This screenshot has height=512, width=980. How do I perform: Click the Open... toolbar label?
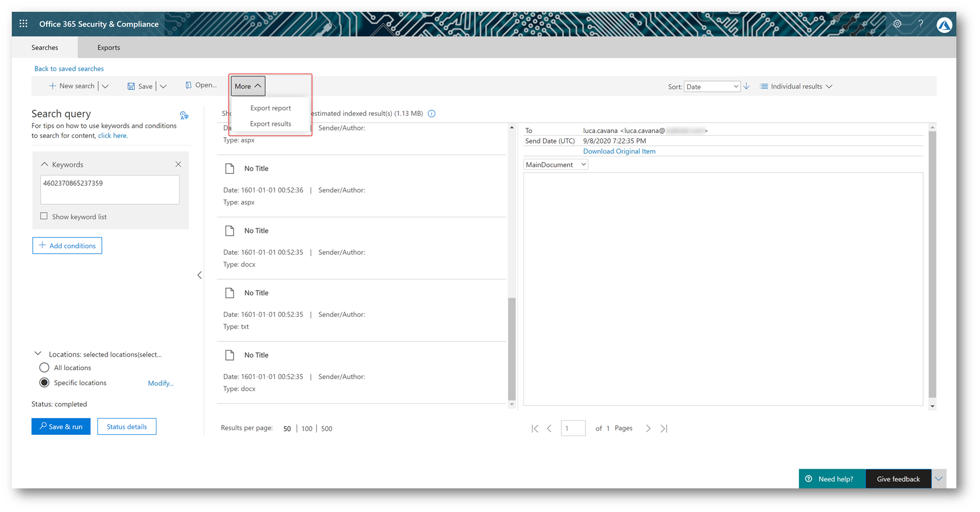tap(206, 85)
